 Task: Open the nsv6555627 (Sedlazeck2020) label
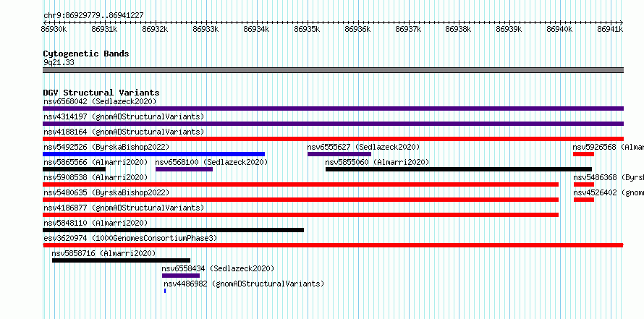363,147
